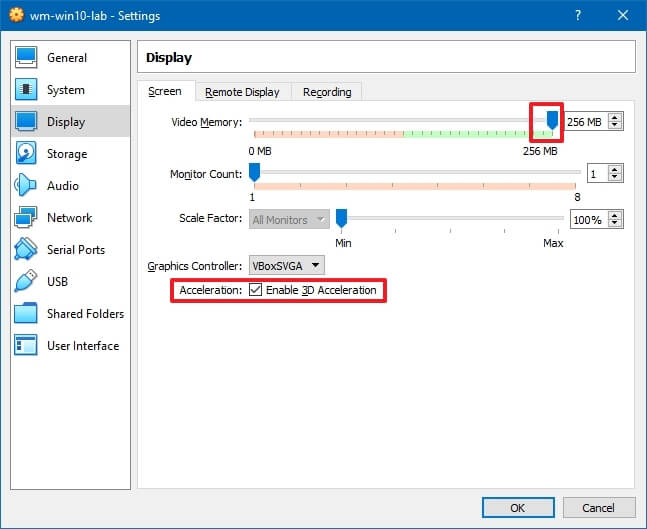647x529 pixels.
Task: Click the Scale Factor label
Action: [x=210, y=218]
